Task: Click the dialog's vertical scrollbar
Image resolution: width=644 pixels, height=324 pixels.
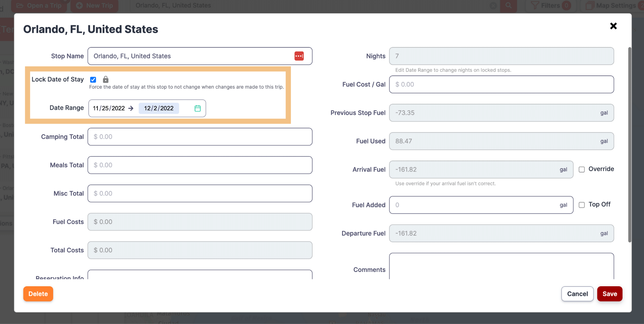Action: point(630,145)
